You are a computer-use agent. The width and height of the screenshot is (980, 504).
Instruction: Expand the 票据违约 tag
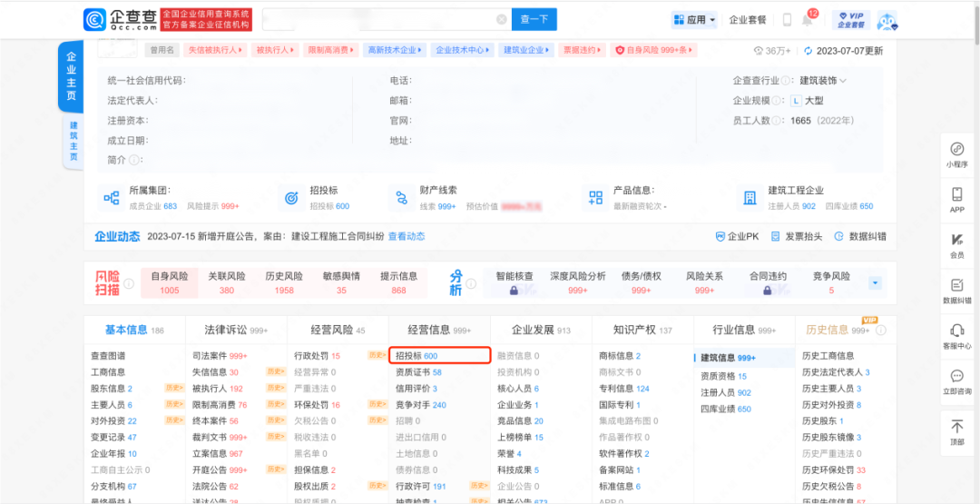coord(582,50)
